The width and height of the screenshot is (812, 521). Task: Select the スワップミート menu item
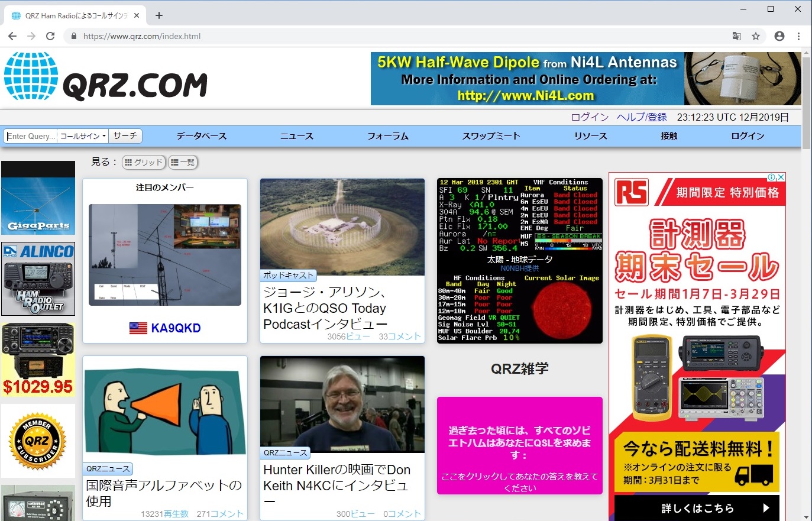coord(491,136)
